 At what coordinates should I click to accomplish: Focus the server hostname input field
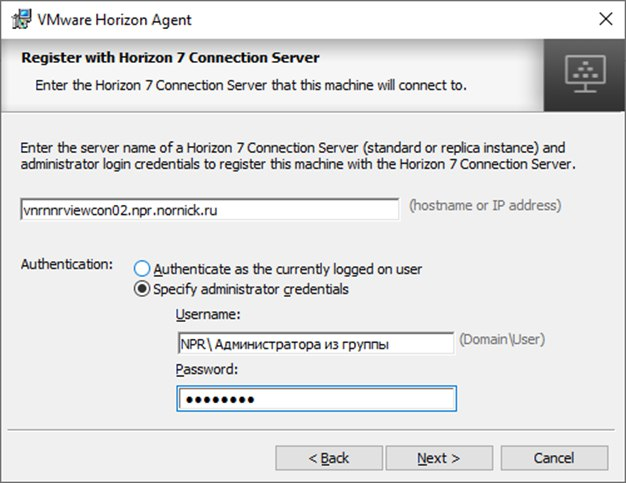(210, 210)
